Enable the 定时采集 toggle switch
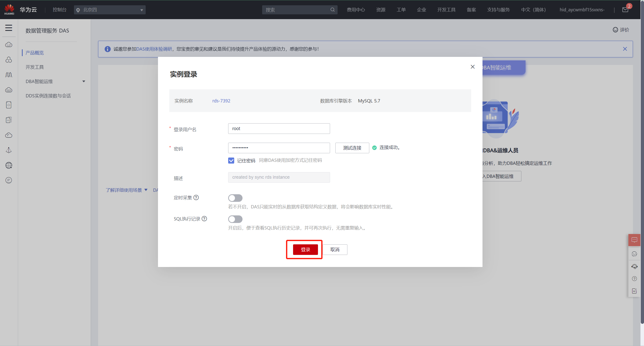Image resolution: width=644 pixels, height=346 pixels. [x=235, y=198]
